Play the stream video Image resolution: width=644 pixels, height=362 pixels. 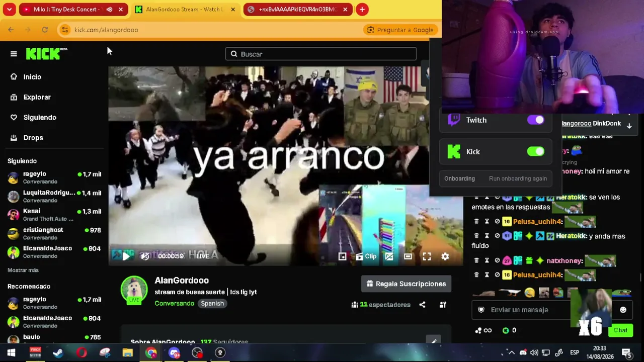pos(126,256)
